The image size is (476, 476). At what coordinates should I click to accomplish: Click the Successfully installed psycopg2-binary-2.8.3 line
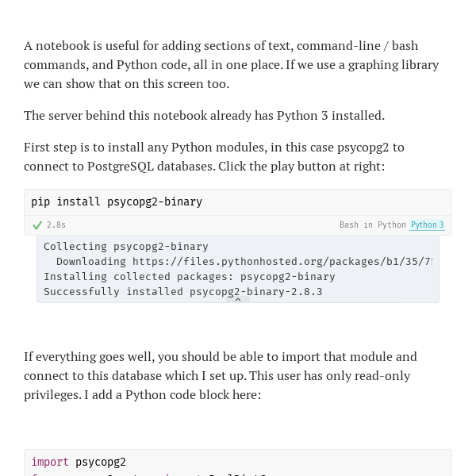pos(183,292)
